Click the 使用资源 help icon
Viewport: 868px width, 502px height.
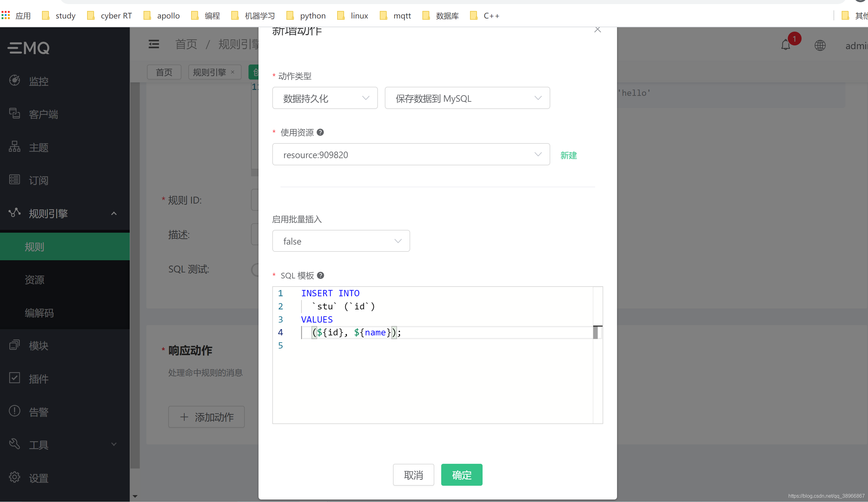tap(321, 132)
